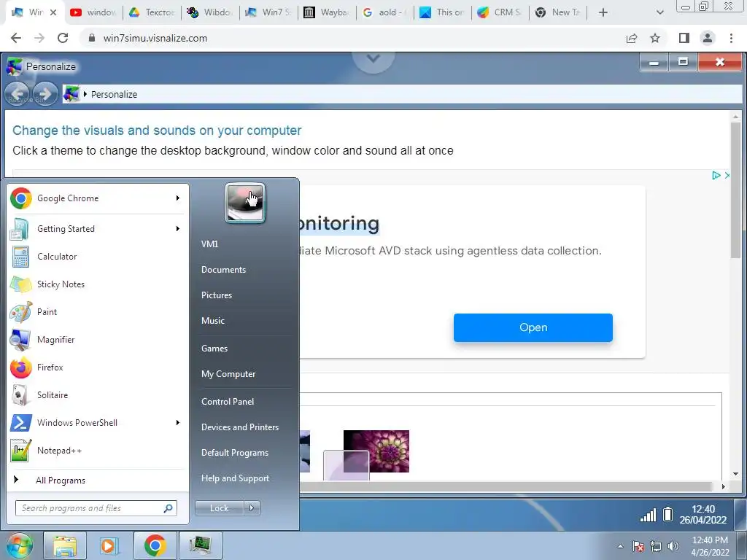Screen dimensions: 747x560
Task: Click the browser address bar URL
Action: click(155, 38)
